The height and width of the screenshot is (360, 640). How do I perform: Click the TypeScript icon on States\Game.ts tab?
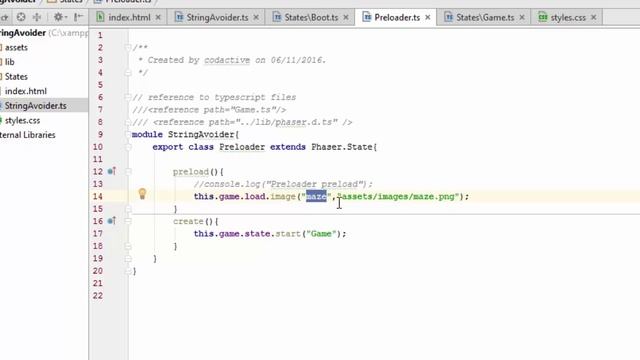[449, 17]
